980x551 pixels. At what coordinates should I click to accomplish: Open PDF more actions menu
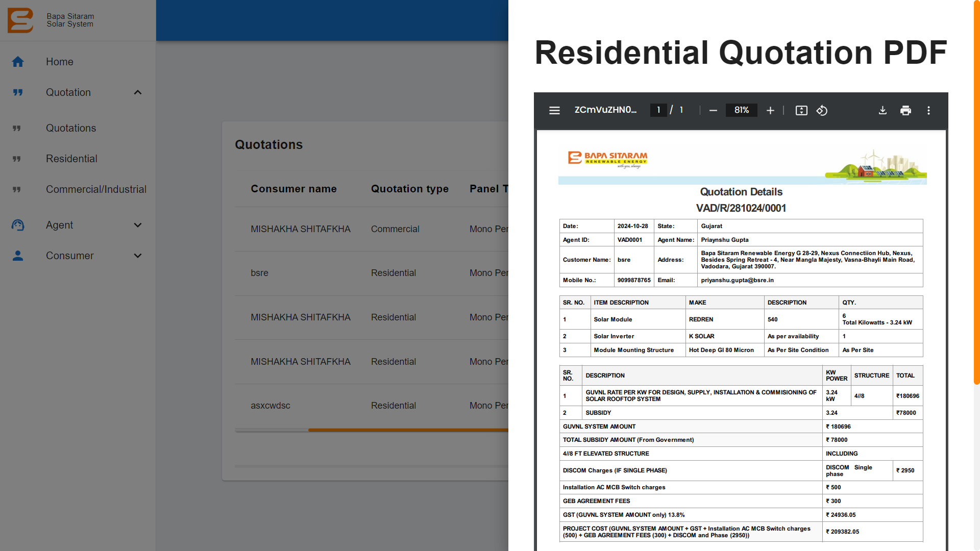pos(928,110)
